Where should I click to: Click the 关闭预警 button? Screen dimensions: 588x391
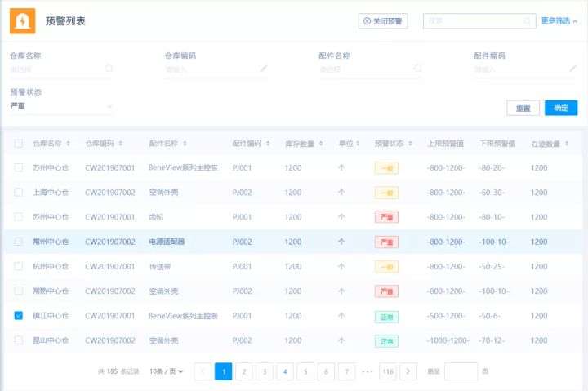(383, 21)
